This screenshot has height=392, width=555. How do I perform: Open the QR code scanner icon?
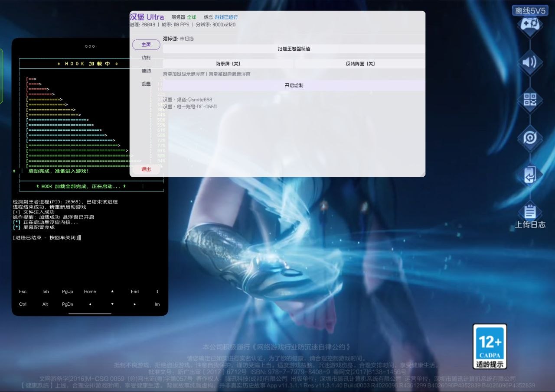[x=530, y=100]
